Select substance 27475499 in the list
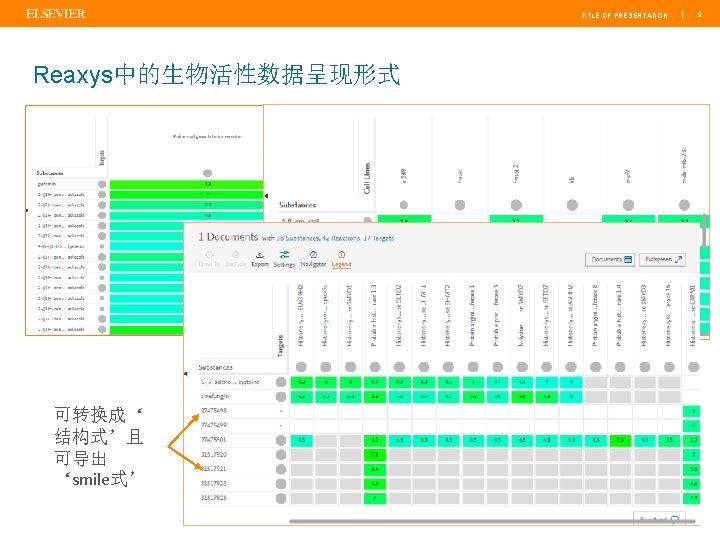This screenshot has height=540, width=720. pyautogui.click(x=214, y=425)
